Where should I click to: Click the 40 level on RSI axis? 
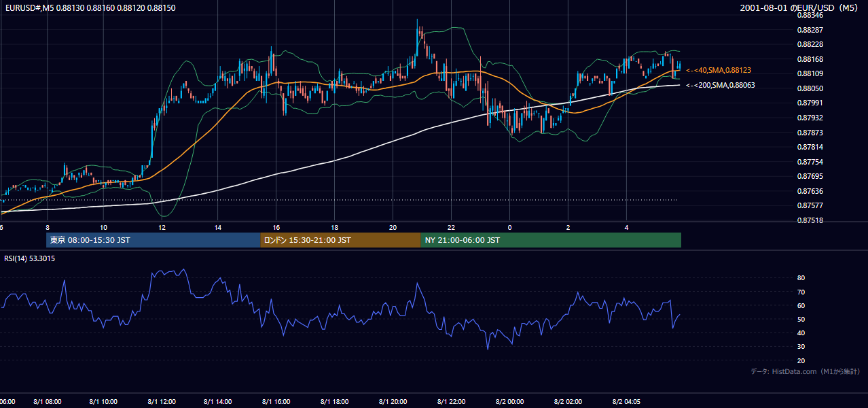tap(801, 333)
